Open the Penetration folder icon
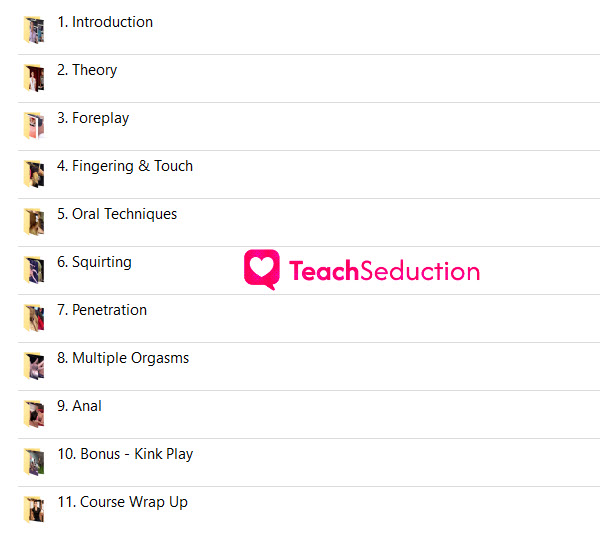 point(34,318)
